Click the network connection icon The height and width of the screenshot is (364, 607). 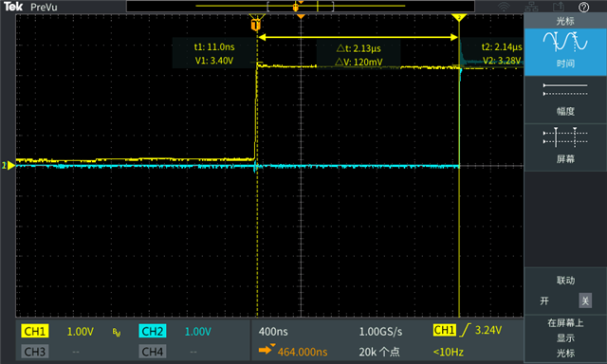(531, 7)
